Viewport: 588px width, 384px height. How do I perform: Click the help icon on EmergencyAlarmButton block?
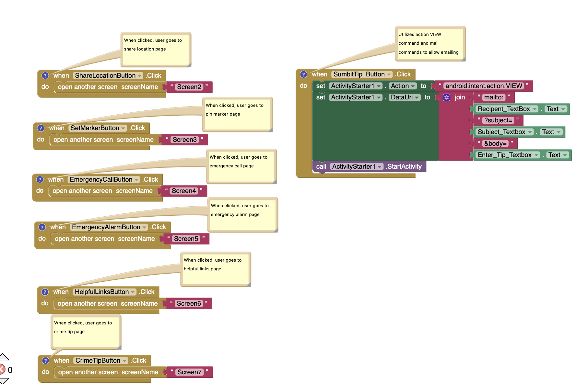point(42,227)
